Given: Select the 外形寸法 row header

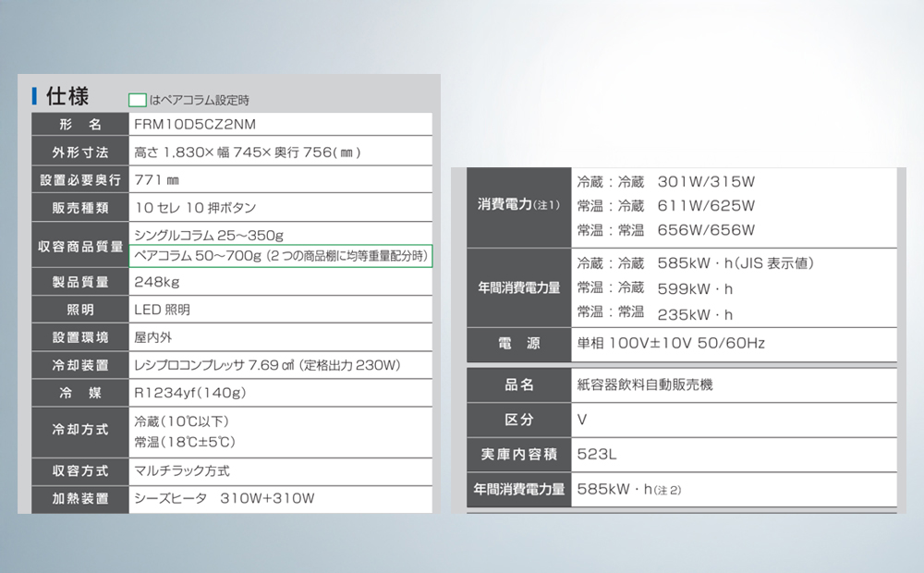Looking at the screenshot, I should click(x=80, y=152).
